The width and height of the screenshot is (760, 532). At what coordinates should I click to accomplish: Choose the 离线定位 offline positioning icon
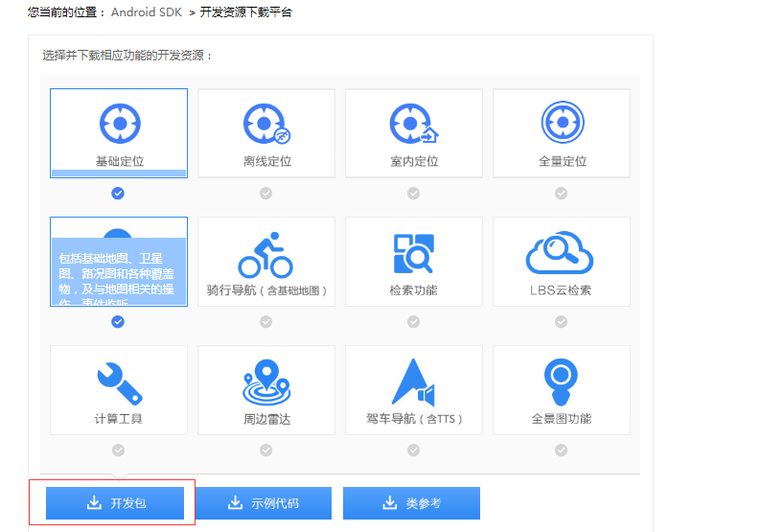click(x=266, y=124)
